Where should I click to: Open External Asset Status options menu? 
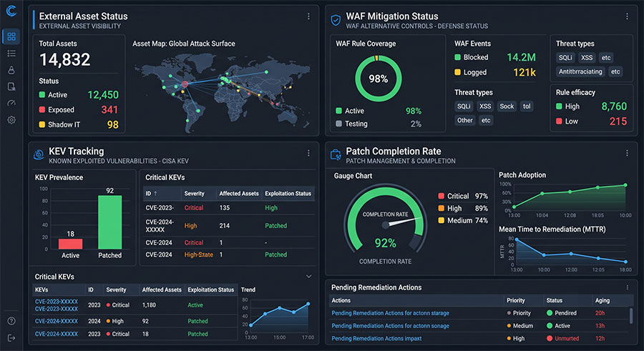coord(308,16)
